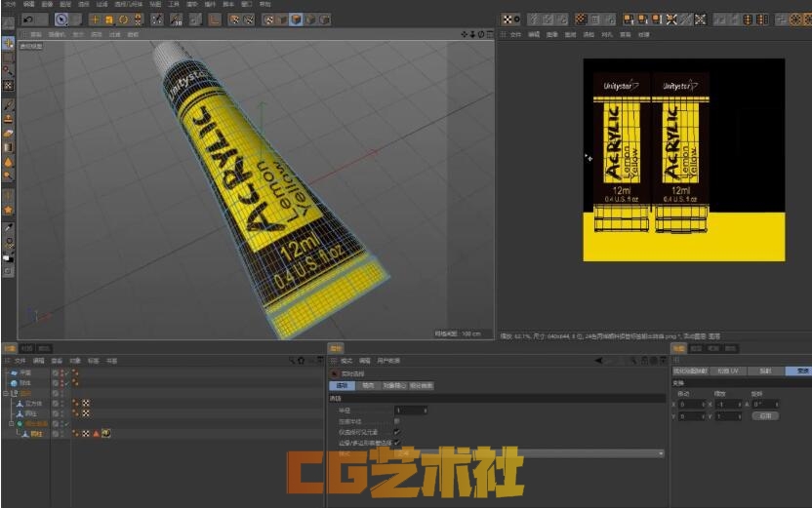Click the crossed arrows fit UV icon
The width and height of the screenshot is (812, 508).
click(x=671, y=20)
